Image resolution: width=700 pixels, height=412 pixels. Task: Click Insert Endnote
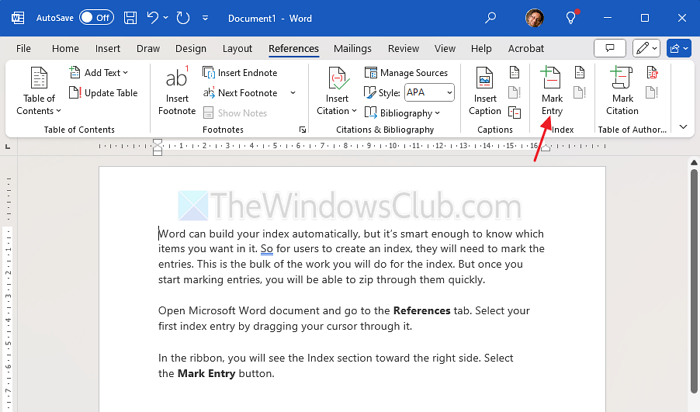coord(240,72)
